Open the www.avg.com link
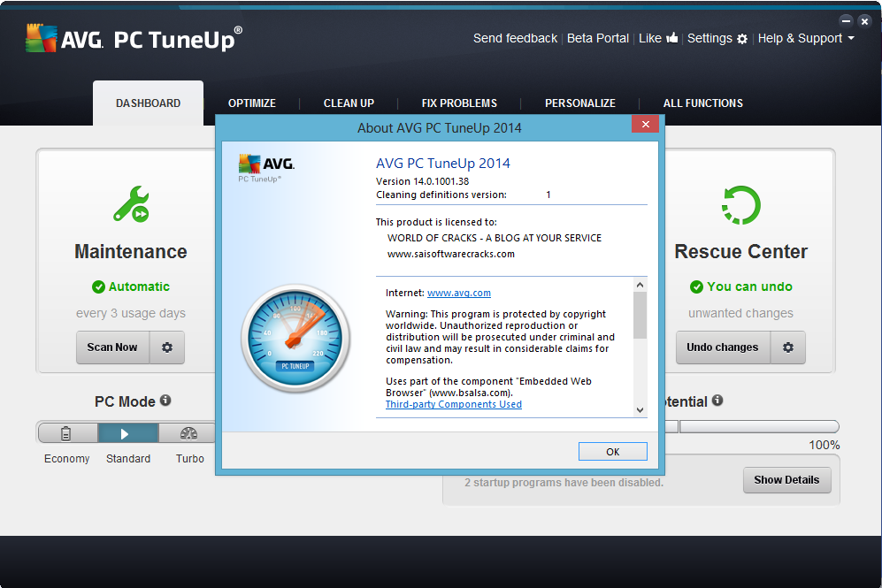The height and width of the screenshot is (588, 882). (459, 293)
